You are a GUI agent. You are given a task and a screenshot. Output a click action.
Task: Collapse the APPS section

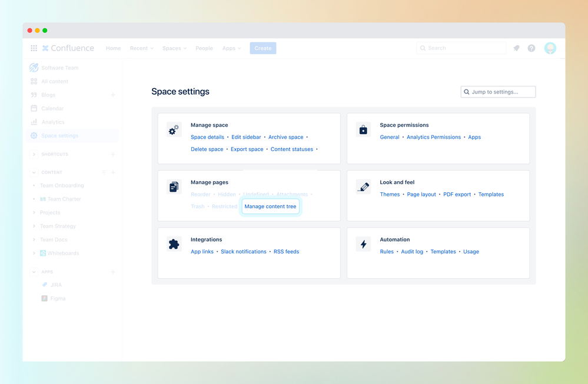point(34,272)
